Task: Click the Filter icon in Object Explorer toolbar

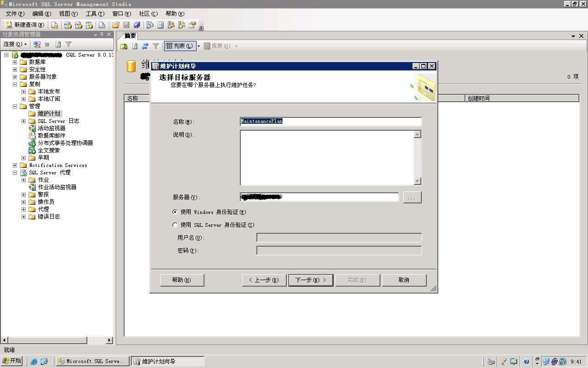Action: click(x=68, y=44)
